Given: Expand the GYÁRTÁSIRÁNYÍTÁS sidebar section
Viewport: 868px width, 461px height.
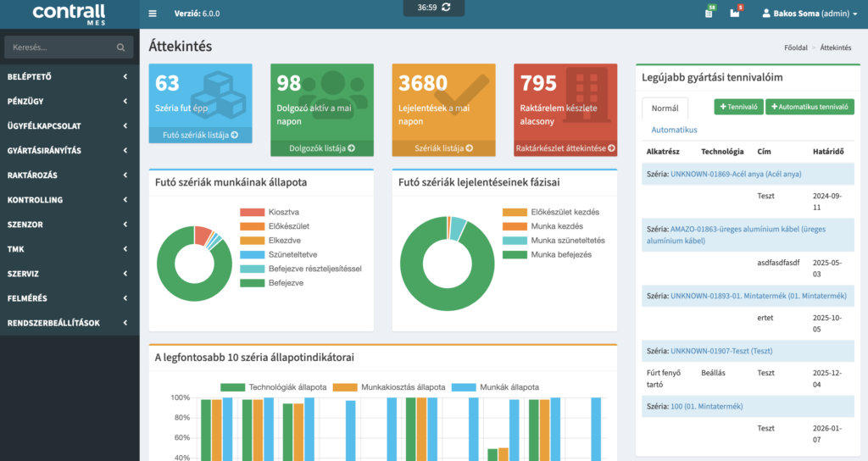Looking at the screenshot, I should tap(70, 151).
